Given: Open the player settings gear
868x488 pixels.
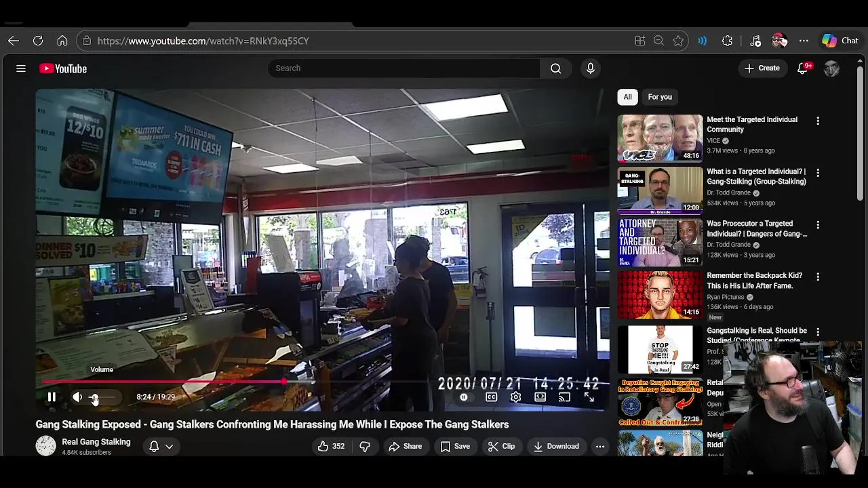Looking at the screenshot, I should 515,397.
